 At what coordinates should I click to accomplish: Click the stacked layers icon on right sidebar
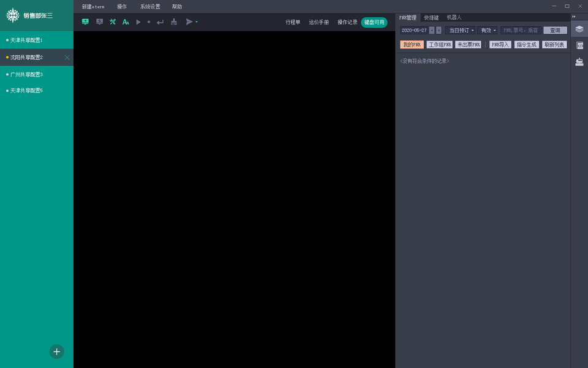tap(579, 29)
